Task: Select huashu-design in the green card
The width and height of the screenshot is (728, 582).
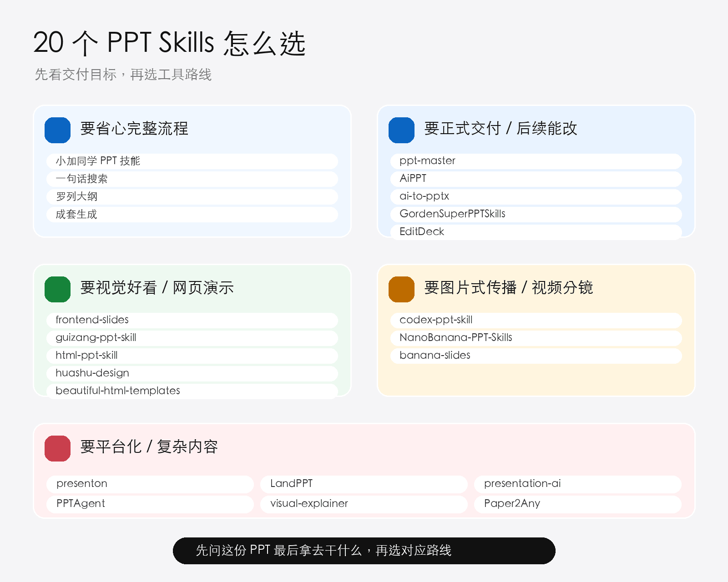Action: 192,373
